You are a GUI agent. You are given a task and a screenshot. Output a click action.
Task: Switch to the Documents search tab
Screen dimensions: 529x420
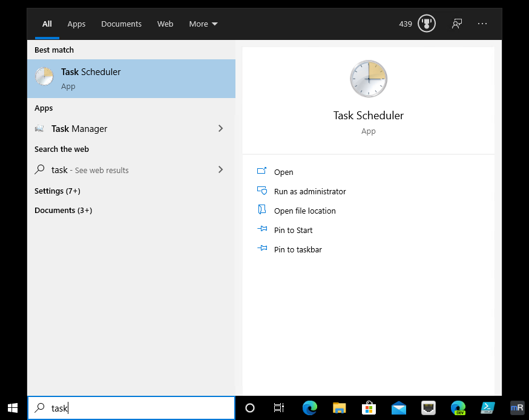(x=122, y=24)
